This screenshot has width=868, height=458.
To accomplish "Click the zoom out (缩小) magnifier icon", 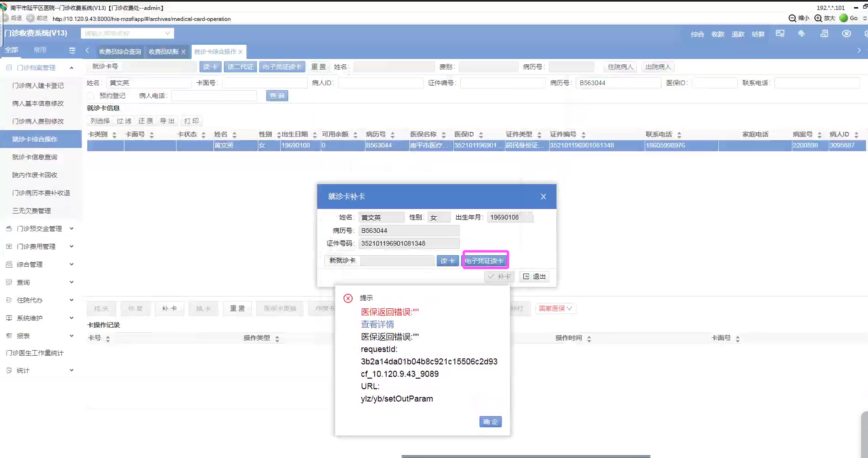I will click(792, 18).
